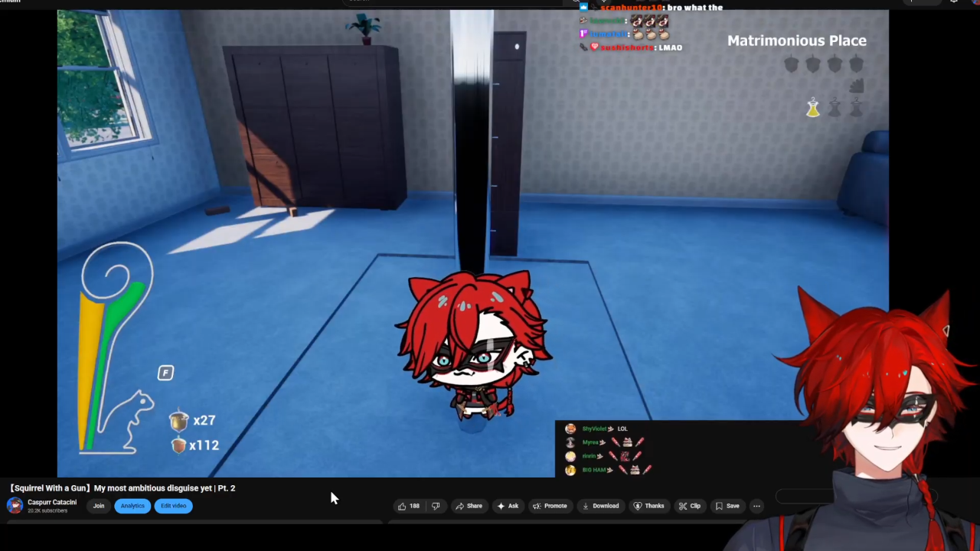Click the Matrimonious Place level title

click(797, 41)
